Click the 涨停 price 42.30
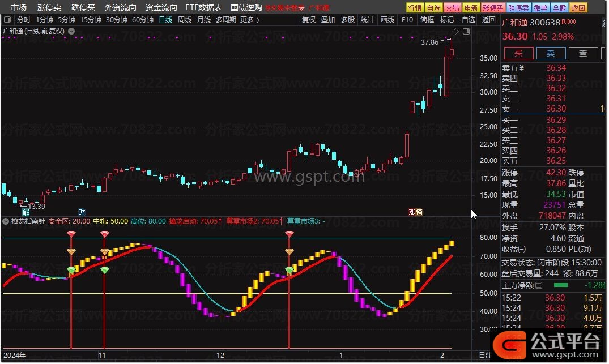 (x=556, y=173)
